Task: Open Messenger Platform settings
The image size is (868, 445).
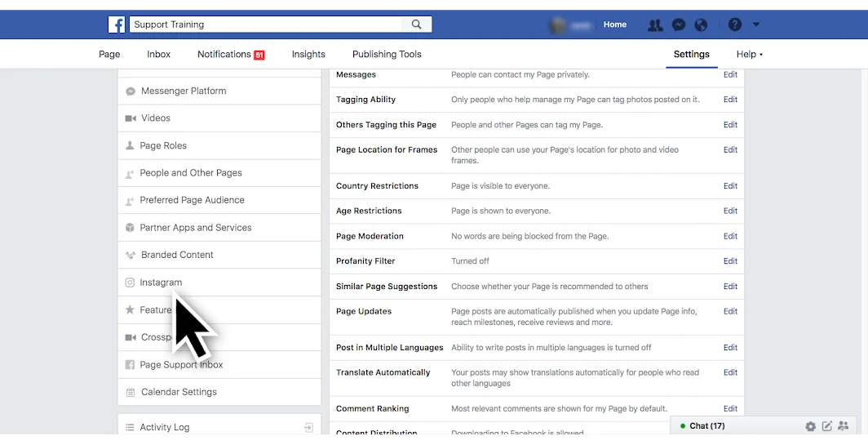Action: pos(219,91)
